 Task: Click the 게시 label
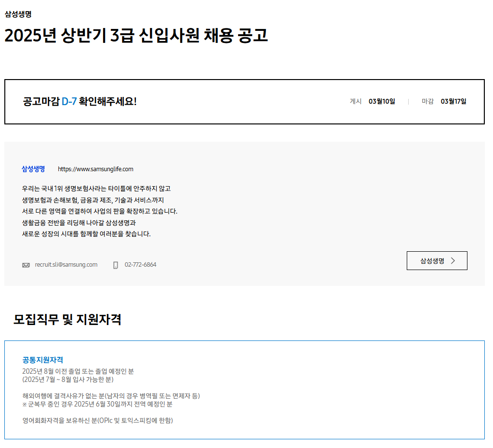click(x=356, y=101)
